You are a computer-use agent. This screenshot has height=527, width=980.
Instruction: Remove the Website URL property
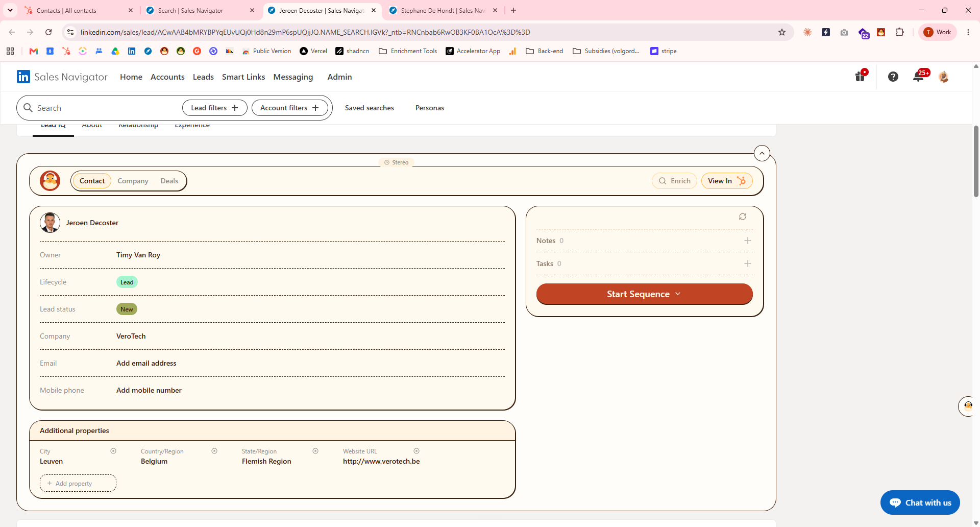tap(416, 451)
